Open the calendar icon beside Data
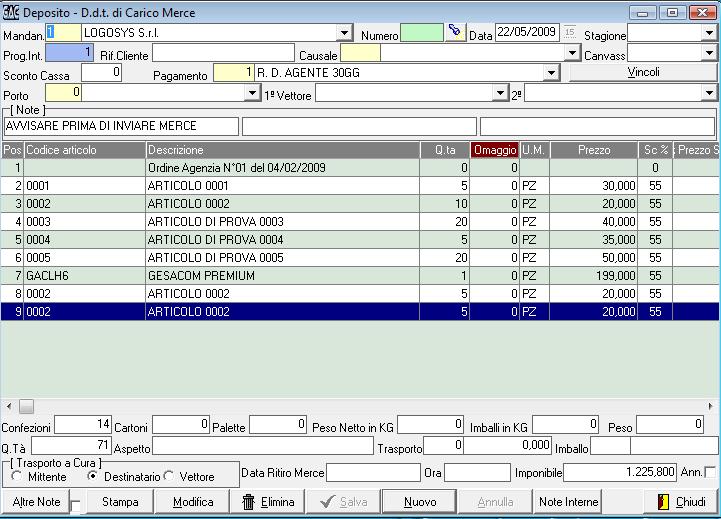721x519 pixels. 570,33
